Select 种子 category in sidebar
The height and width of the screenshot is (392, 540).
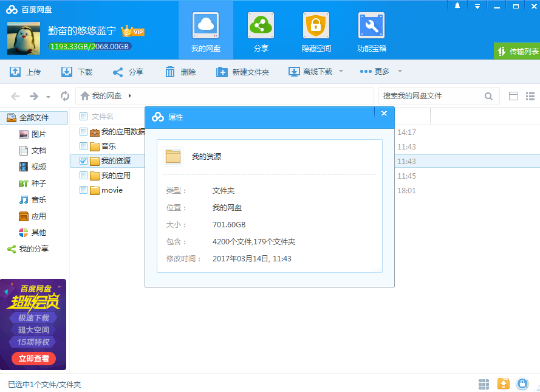(33, 184)
